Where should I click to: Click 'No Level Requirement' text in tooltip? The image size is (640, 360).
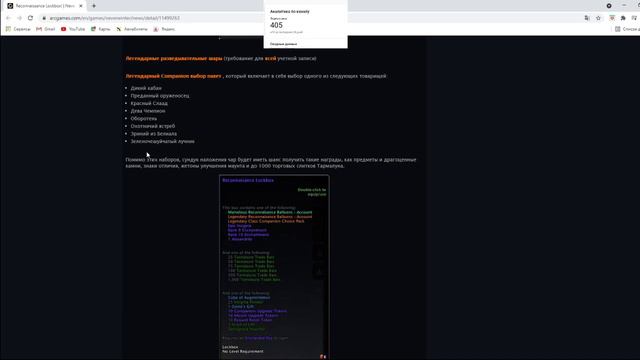tap(243, 351)
